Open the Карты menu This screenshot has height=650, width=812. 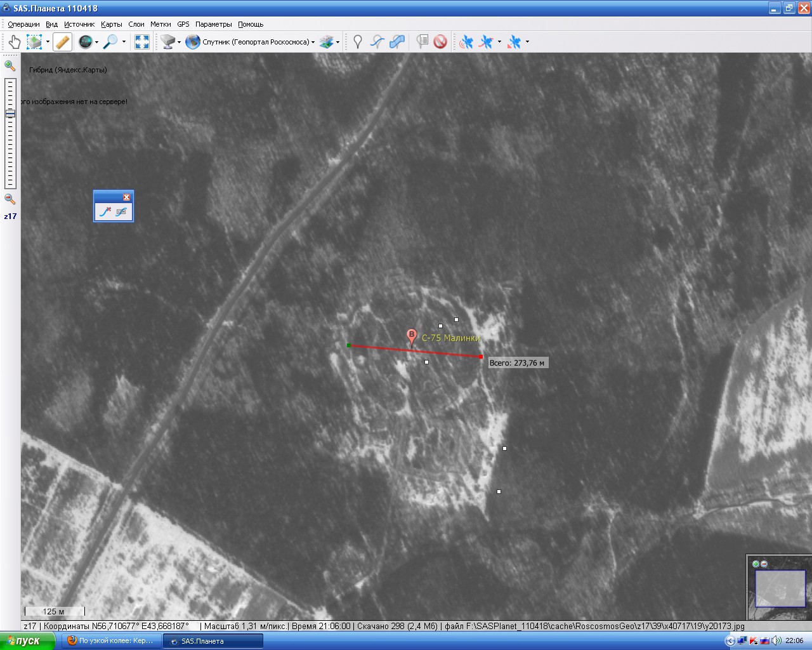click(x=111, y=24)
